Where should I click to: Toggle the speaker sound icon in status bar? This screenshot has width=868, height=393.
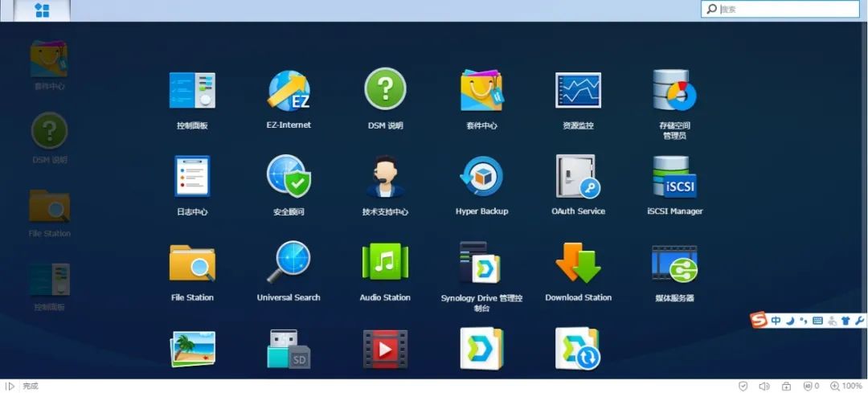coord(764,386)
